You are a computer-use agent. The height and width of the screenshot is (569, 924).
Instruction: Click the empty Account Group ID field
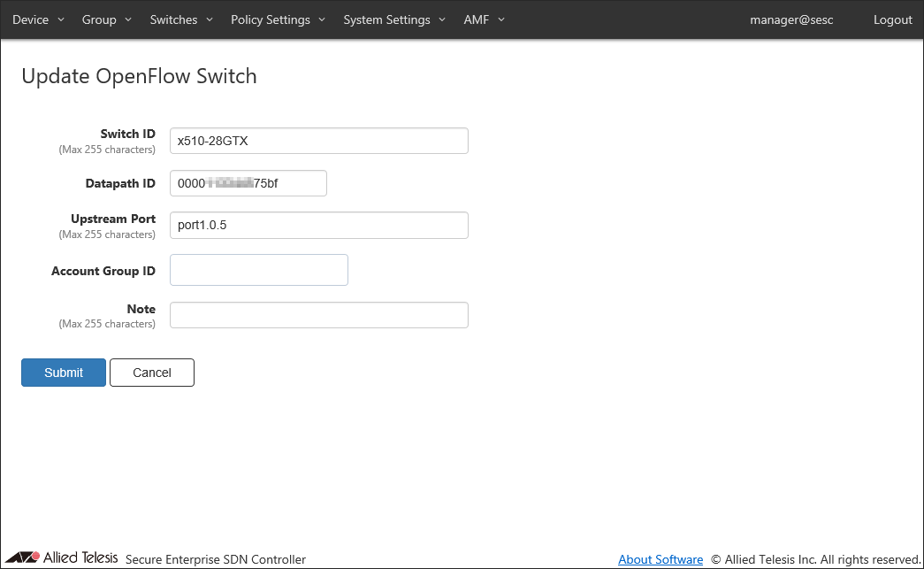pyautogui.click(x=258, y=270)
